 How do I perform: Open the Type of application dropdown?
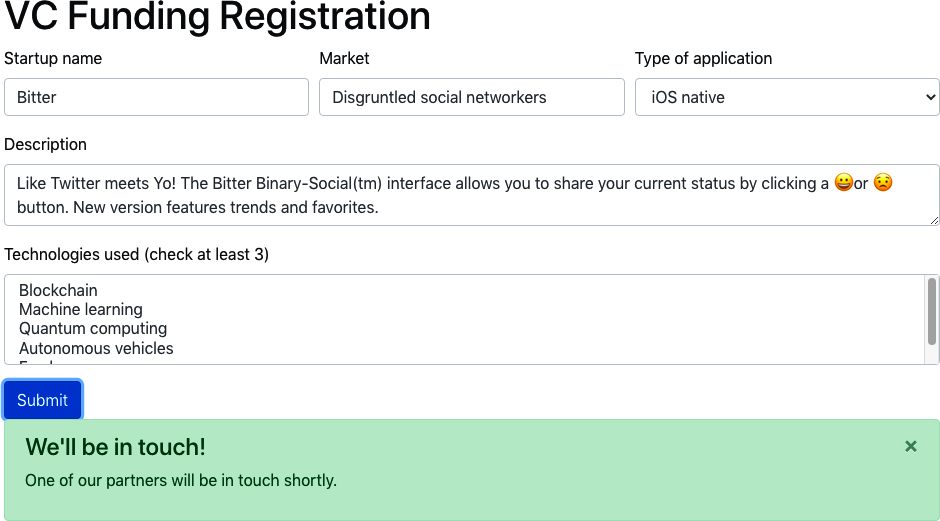pos(786,97)
